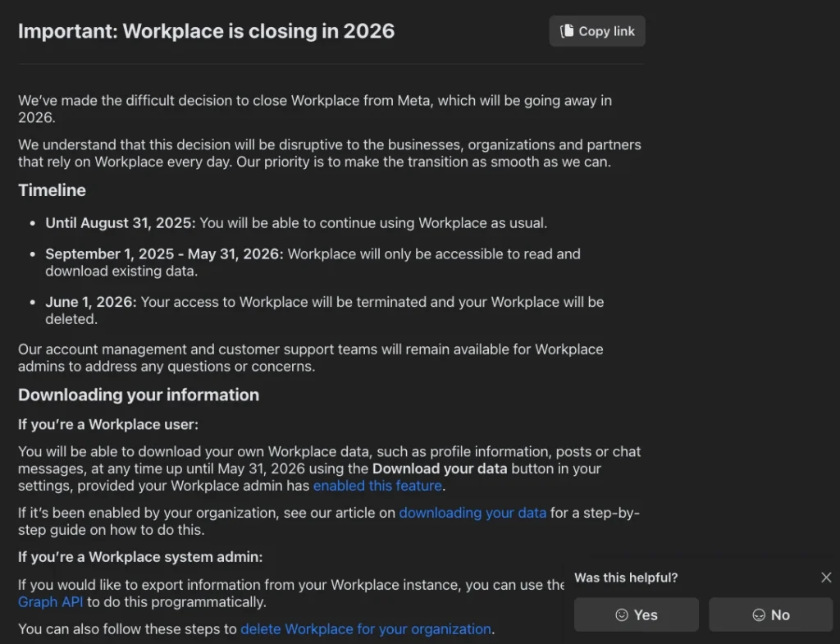Click the Downloading your information heading
The height and width of the screenshot is (644, 840).
[x=138, y=395]
